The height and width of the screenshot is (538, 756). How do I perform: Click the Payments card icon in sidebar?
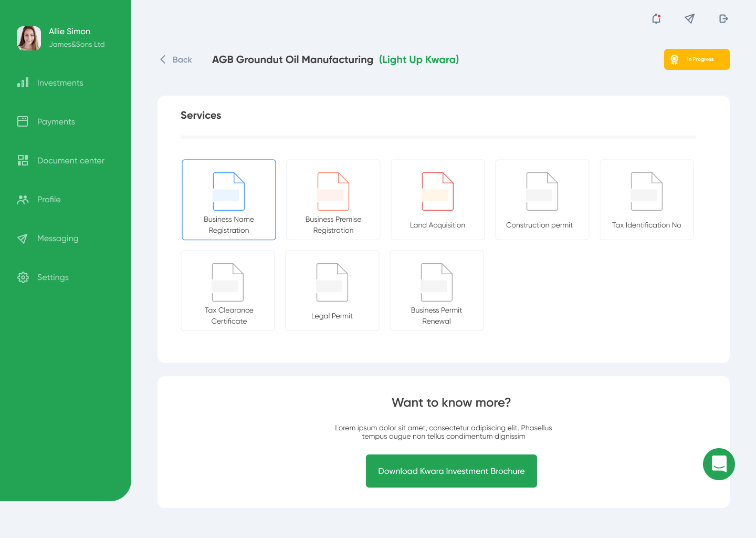pos(23,122)
